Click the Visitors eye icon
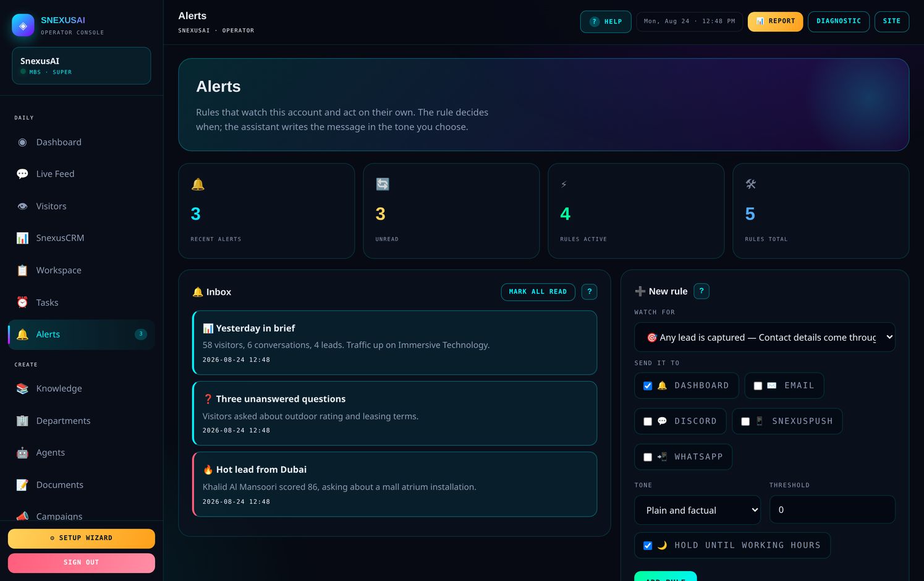924x581 pixels. pos(22,206)
